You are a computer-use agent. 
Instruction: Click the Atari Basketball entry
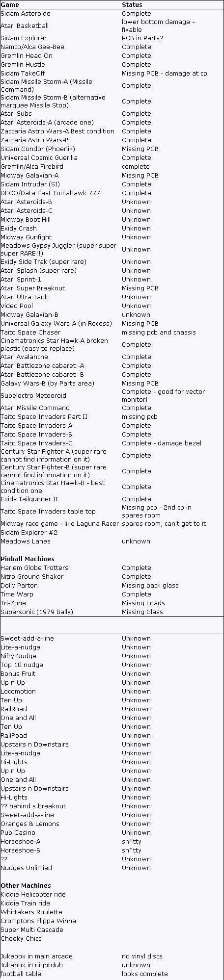tap(25, 26)
